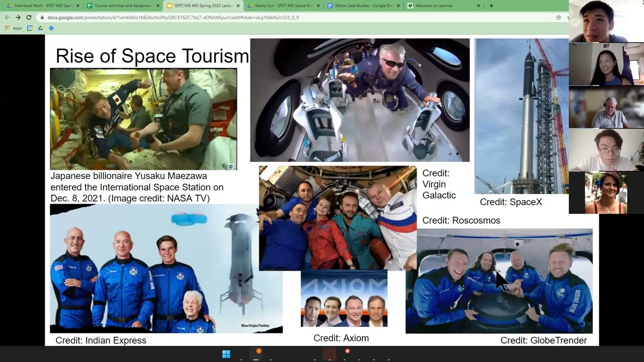The height and width of the screenshot is (362, 644).
Task: Select the Virgin Galactic cabin photo
Action: [x=360, y=100]
